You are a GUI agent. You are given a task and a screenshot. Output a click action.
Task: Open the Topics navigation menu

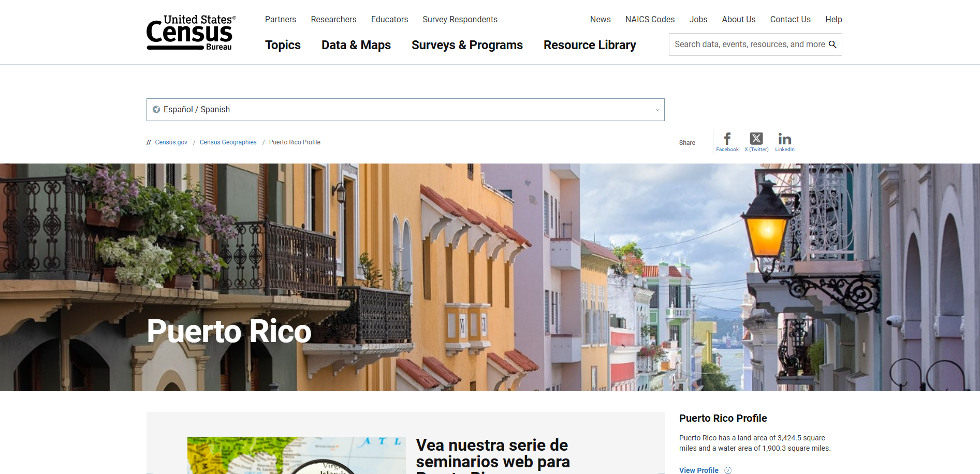[x=283, y=46]
